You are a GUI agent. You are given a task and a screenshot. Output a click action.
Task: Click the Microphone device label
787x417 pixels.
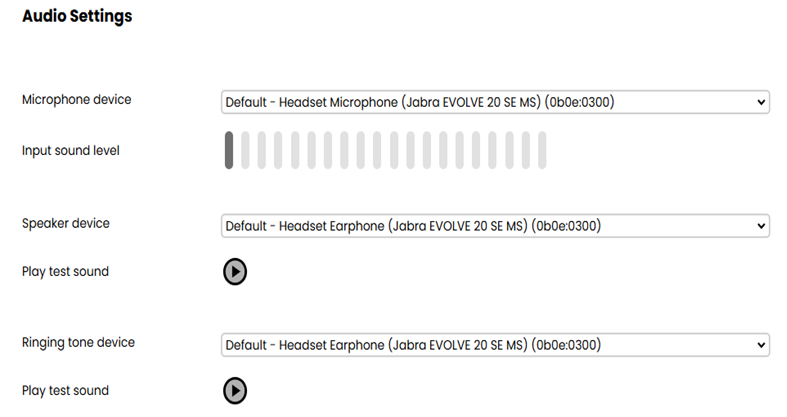point(77,99)
